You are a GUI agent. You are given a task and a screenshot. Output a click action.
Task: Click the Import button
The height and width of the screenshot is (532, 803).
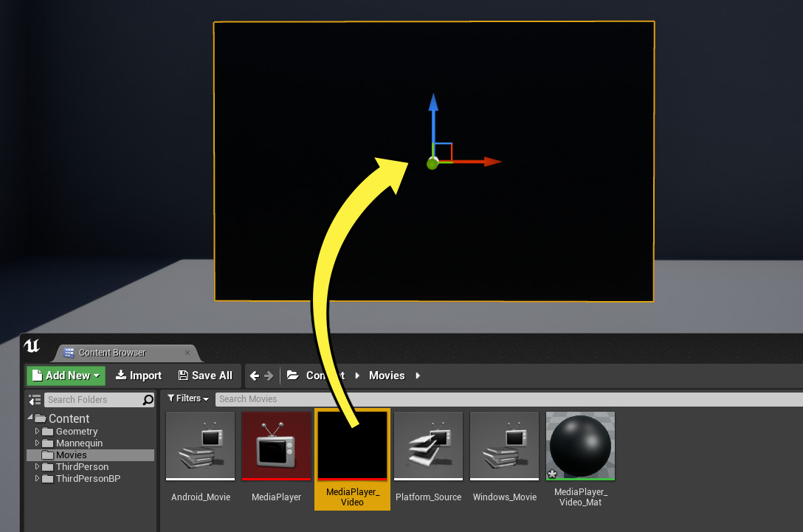click(138, 376)
